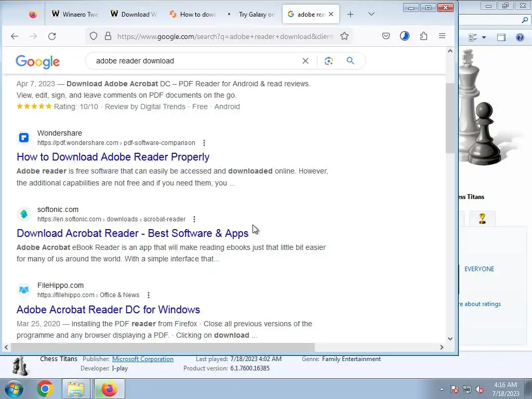Click the taskbar clock showing 4:16 AM
532x399 pixels.
point(505,389)
